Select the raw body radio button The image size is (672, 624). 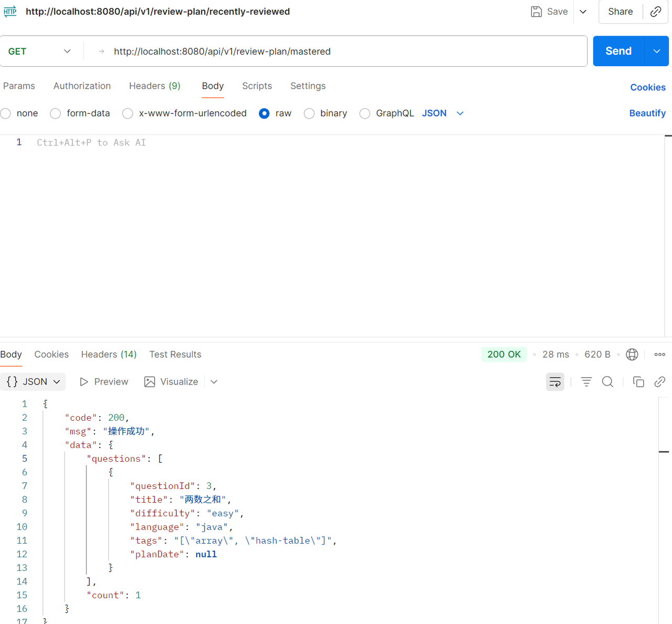(264, 113)
